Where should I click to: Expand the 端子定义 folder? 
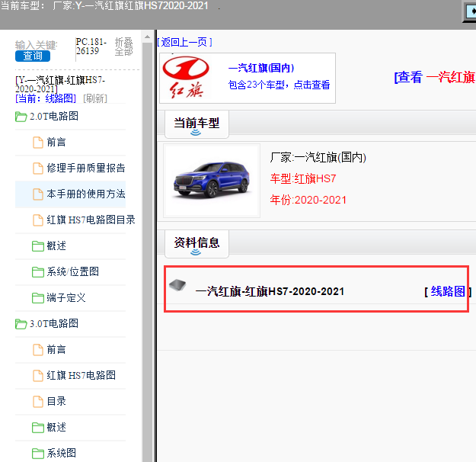click(x=66, y=297)
